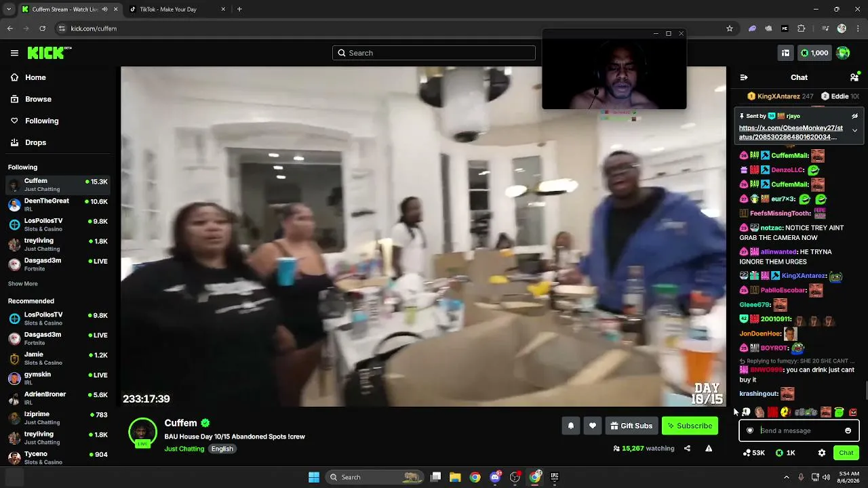Send message with green Chat button

846,453
